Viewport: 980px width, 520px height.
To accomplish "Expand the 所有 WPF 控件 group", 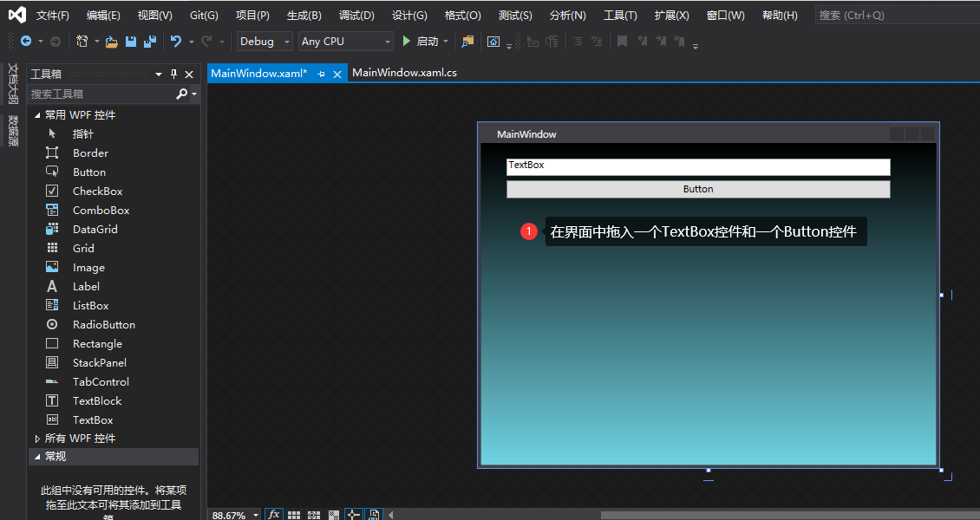I will 37,439.
